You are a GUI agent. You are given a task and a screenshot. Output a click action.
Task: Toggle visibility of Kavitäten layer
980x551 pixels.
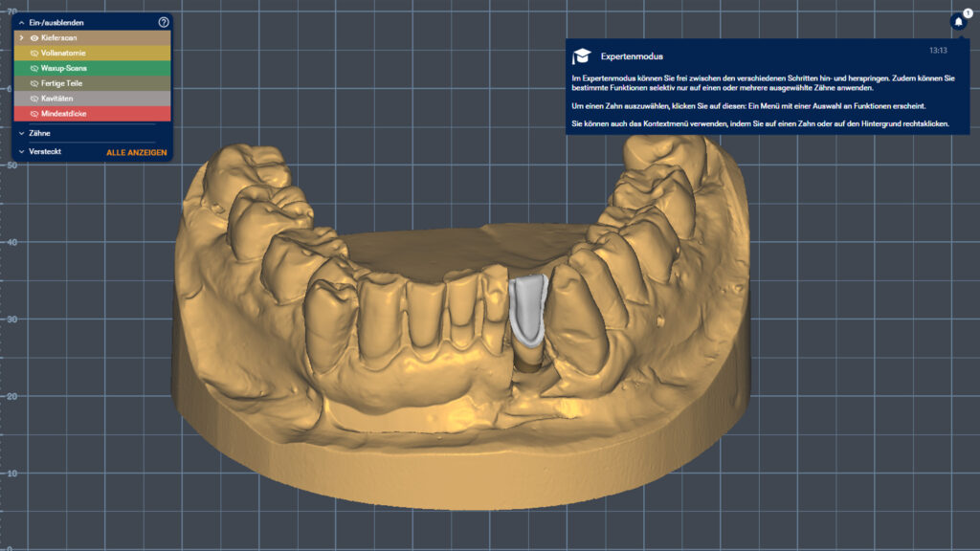click(x=34, y=99)
